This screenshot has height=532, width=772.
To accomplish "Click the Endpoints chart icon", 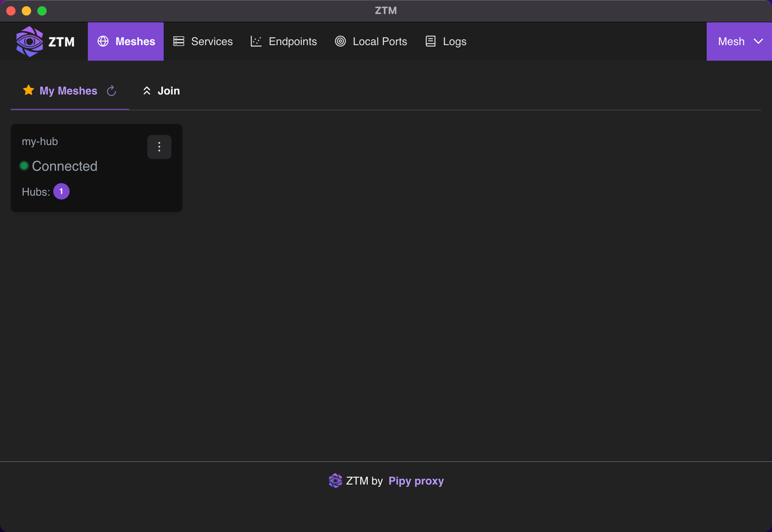I will coord(256,41).
